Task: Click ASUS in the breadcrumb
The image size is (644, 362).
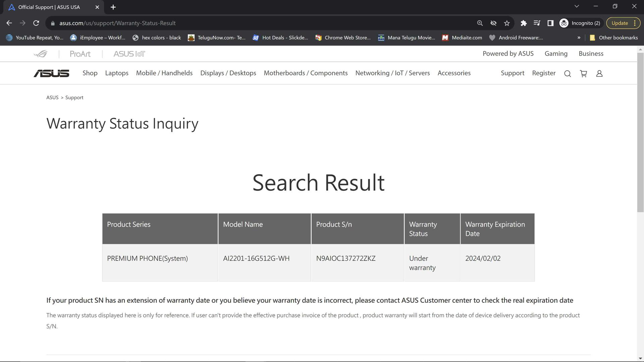Action: click(x=52, y=98)
